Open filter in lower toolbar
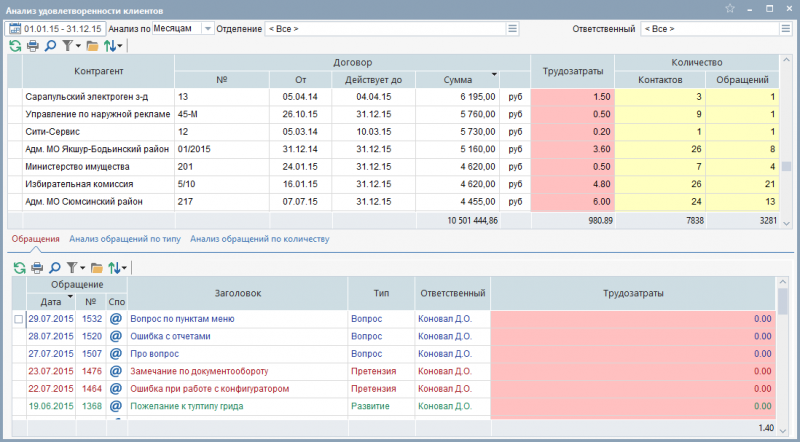The width and height of the screenshot is (800, 442). coord(72,267)
